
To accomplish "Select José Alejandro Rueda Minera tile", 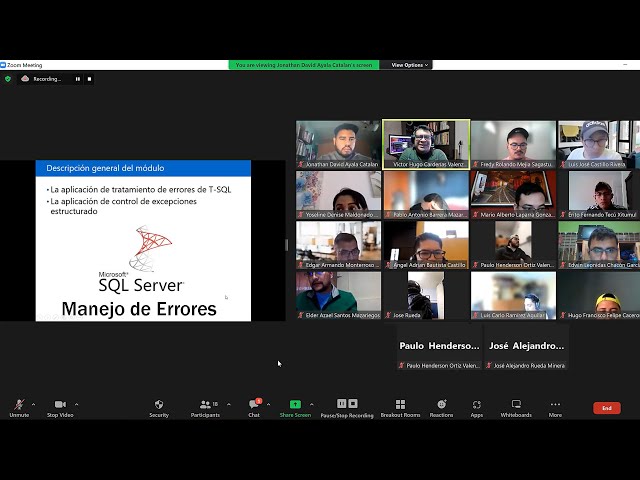I will click(x=527, y=347).
